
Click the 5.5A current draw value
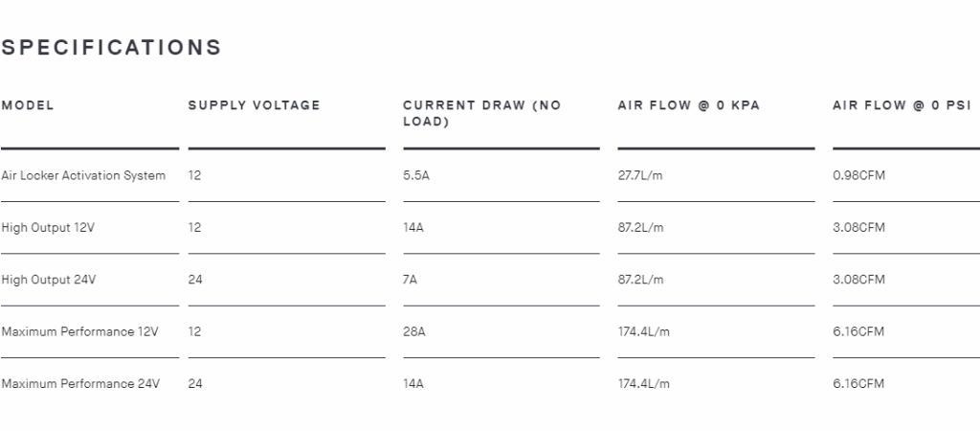point(416,176)
